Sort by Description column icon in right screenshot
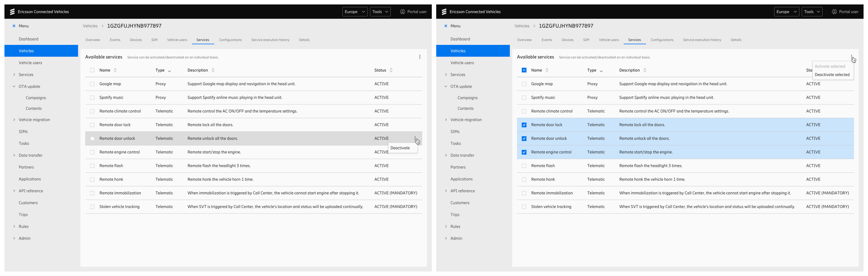Screen dimensions: 868x276 pyautogui.click(x=645, y=70)
